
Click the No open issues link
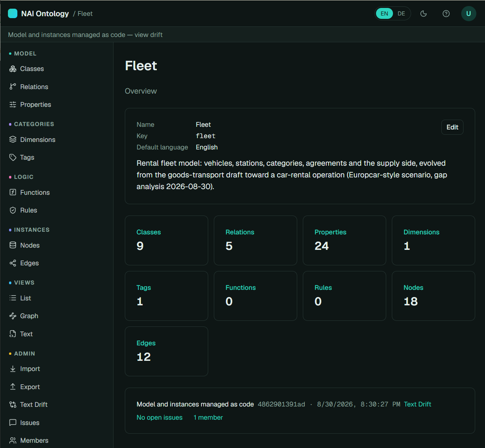(x=160, y=417)
